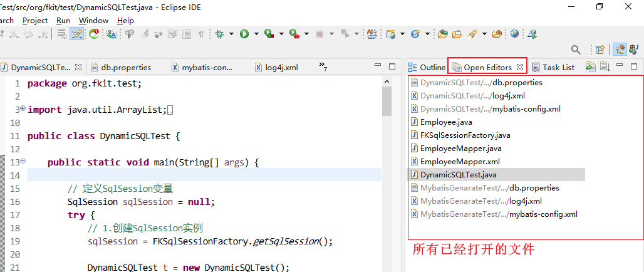Click the Open Perspective icon
This screenshot has width=644, height=272.
pyautogui.click(x=600, y=50)
